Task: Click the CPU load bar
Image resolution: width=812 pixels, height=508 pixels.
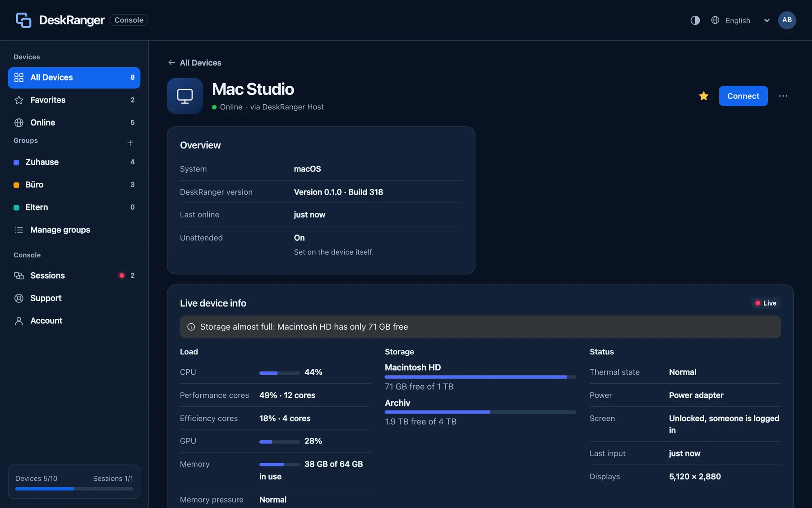Action: click(x=280, y=373)
